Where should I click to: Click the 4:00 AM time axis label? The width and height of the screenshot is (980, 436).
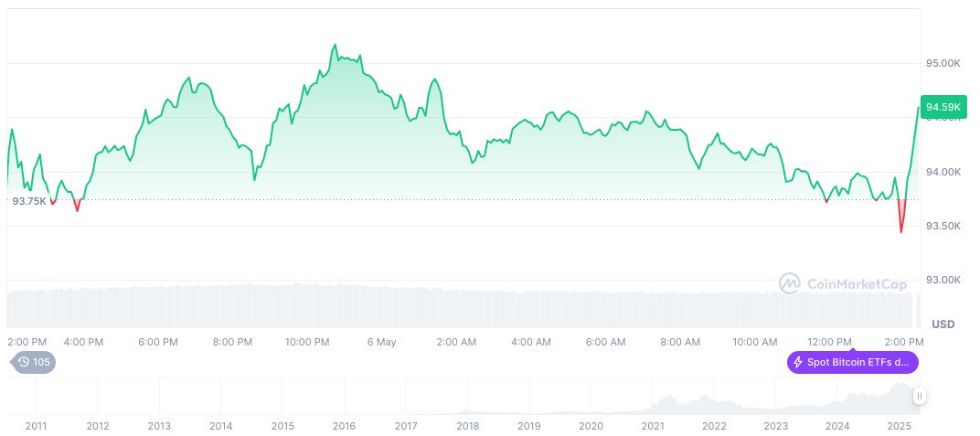[x=531, y=342]
